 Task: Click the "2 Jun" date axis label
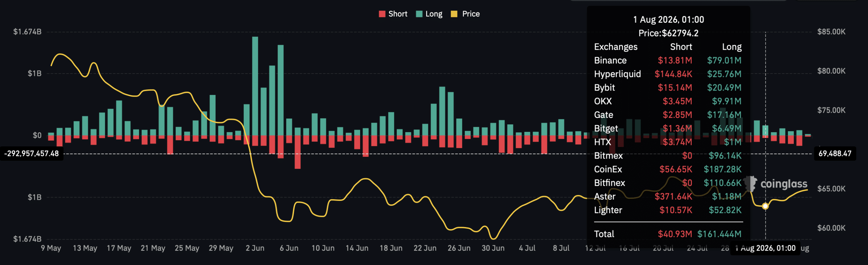pos(255,248)
